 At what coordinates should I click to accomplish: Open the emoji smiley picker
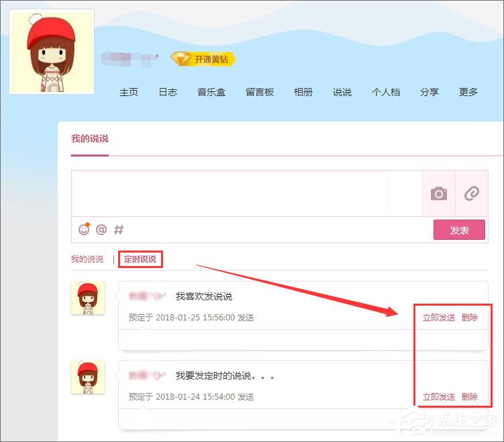[x=84, y=230]
